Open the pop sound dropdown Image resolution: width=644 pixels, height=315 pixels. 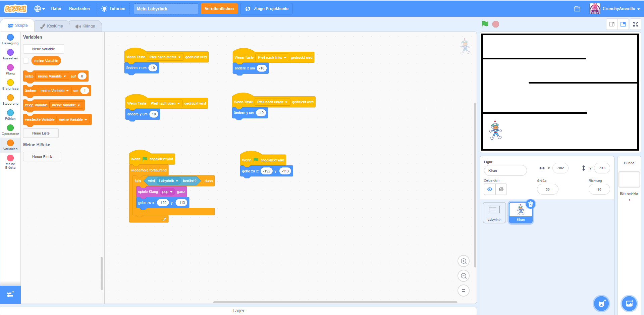pos(167,192)
